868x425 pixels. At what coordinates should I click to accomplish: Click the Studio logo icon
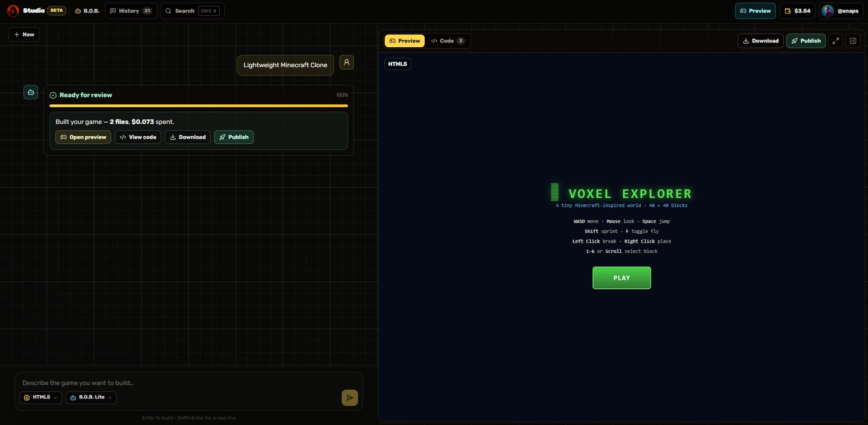click(13, 11)
